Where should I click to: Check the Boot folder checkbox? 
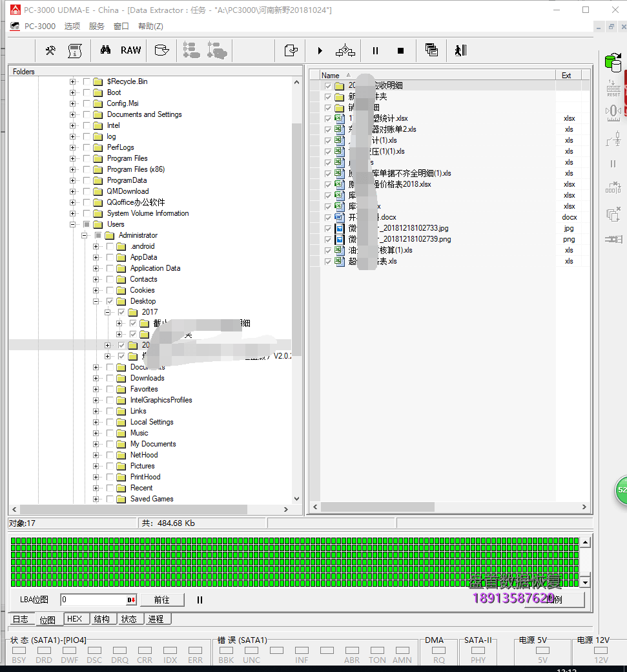(87, 92)
